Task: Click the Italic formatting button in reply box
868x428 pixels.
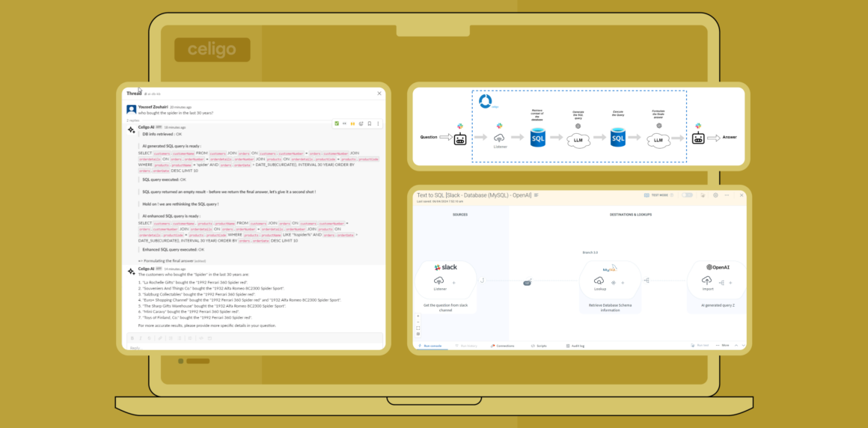Action: click(141, 337)
